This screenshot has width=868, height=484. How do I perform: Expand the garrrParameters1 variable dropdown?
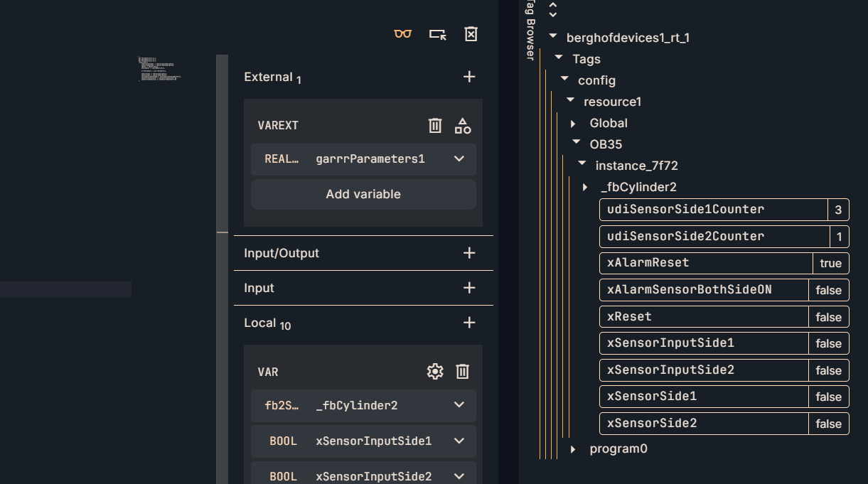459,159
